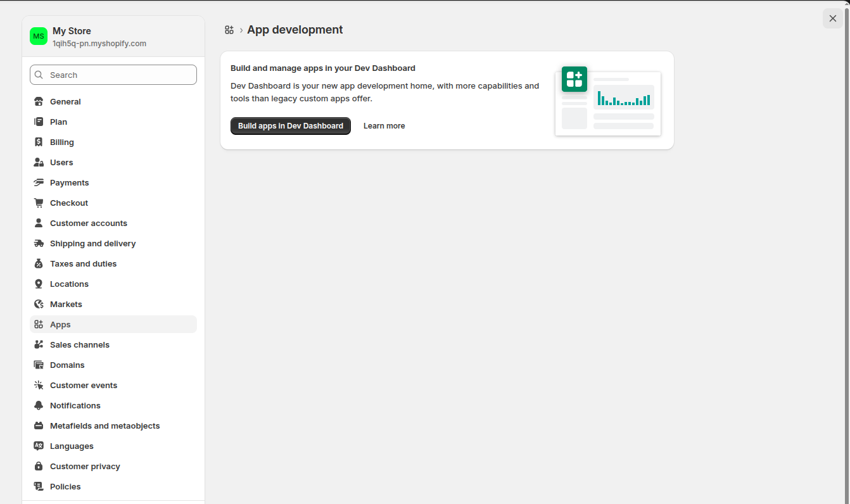Image resolution: width=850 pixels, height=504 pixels.
Task: Click the Shipping and delivery truck icon
Action: click(39, 243)
